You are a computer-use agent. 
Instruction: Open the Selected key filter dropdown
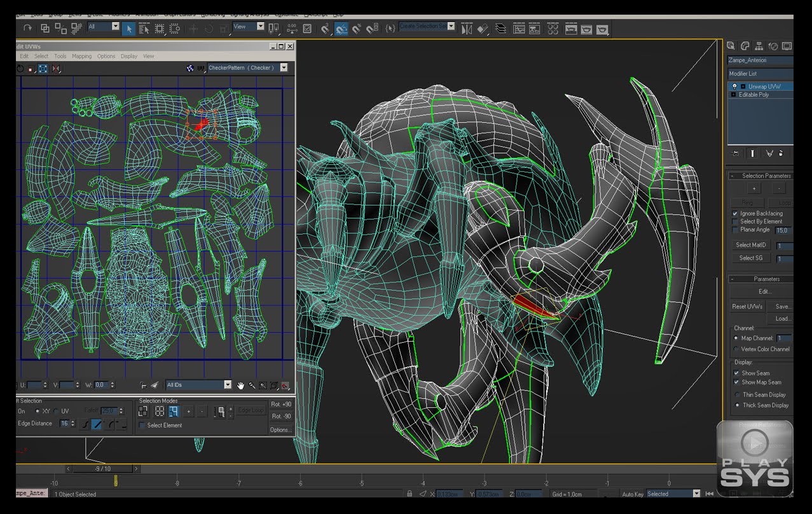click(x=696, y=494)
